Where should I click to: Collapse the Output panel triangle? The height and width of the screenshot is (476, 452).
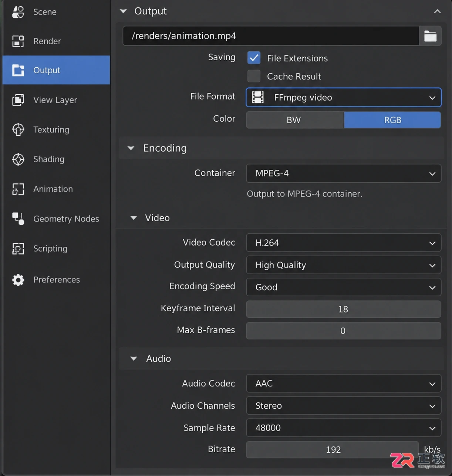pyautogui.click(x=124, y=11)
